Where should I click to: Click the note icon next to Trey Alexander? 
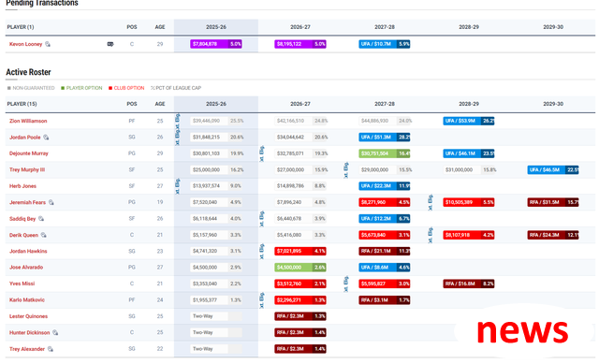tap(51, 349)
